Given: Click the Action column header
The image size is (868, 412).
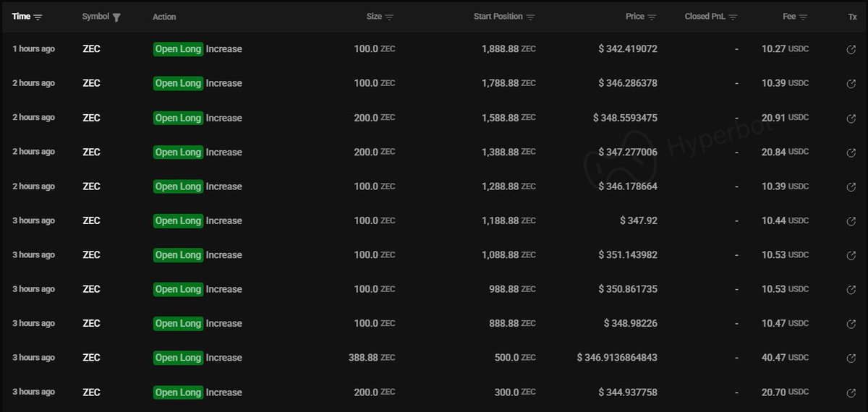Looking at the screenshot, I should (164, 17).
